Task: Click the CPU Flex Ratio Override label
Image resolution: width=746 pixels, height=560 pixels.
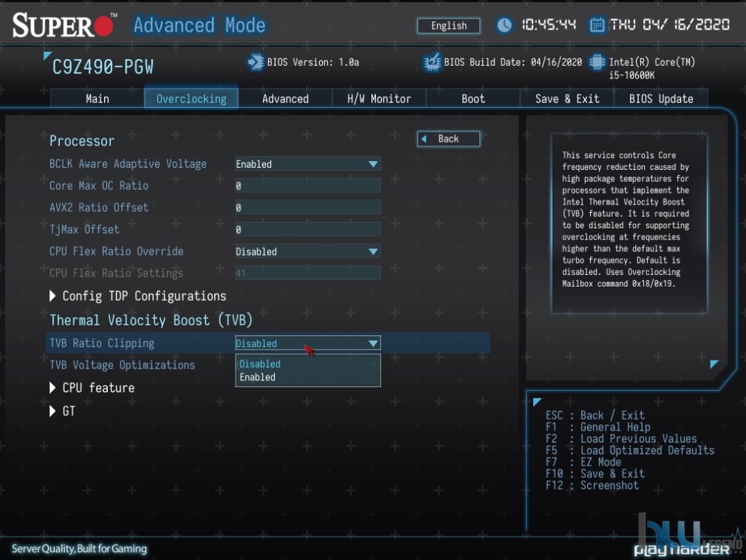Action: 117,251
